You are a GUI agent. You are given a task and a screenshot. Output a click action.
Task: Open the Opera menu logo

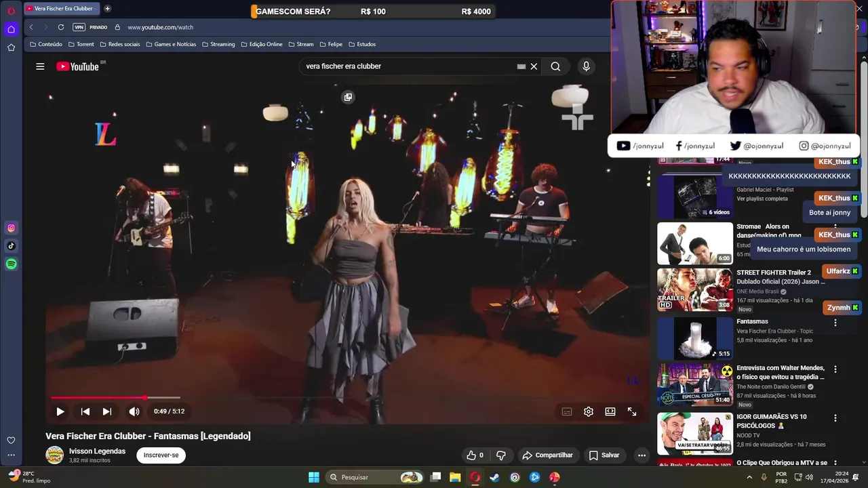11,11
